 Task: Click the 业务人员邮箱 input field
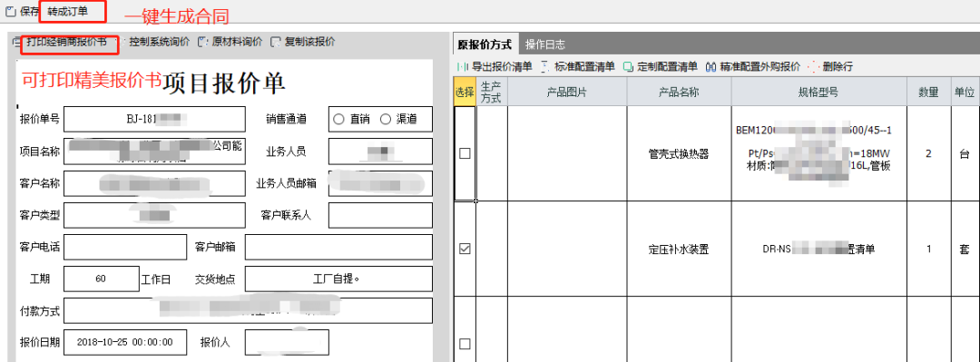coord(380,183)
